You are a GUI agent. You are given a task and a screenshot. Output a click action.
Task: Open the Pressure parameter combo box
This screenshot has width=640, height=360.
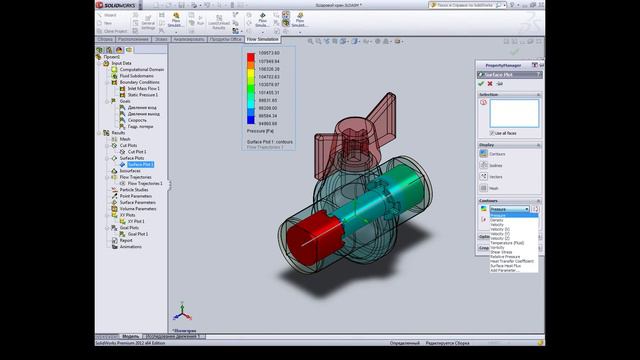[509, 209]
